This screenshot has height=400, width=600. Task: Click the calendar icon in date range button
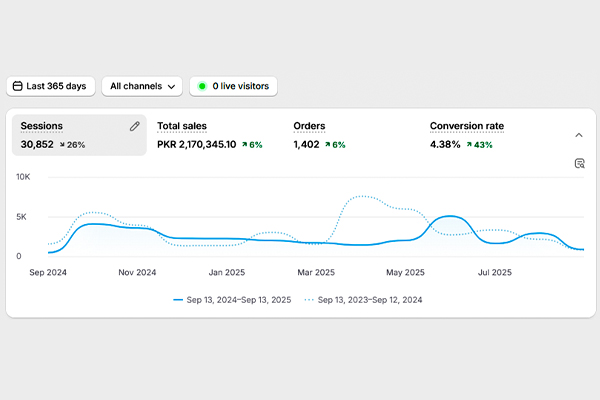[17, 87]
